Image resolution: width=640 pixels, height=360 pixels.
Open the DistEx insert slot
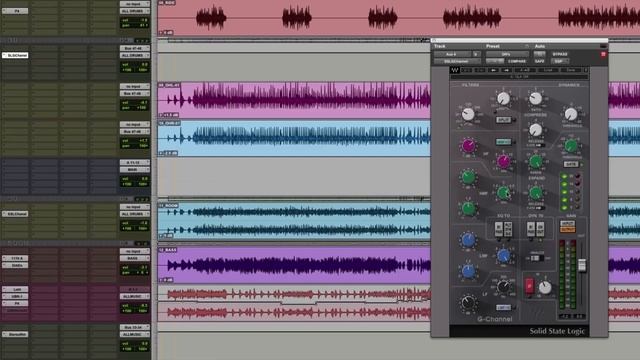(x=16, y=265)
